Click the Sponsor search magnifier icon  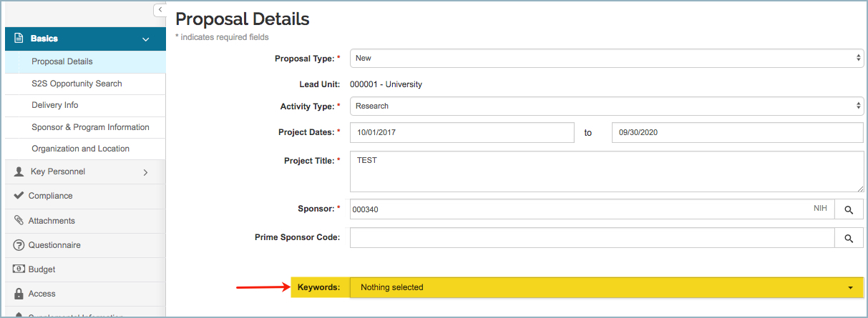(x=849, y=209)
